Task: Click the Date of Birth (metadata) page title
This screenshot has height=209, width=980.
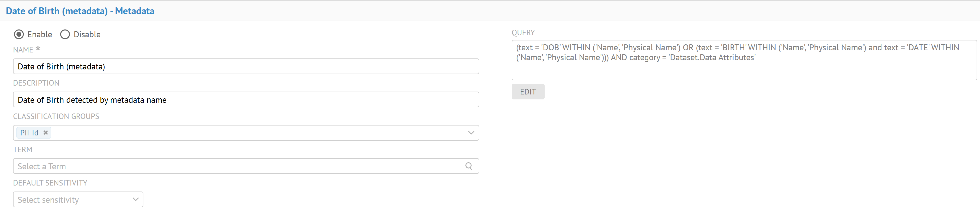Action: pos(80,11)
